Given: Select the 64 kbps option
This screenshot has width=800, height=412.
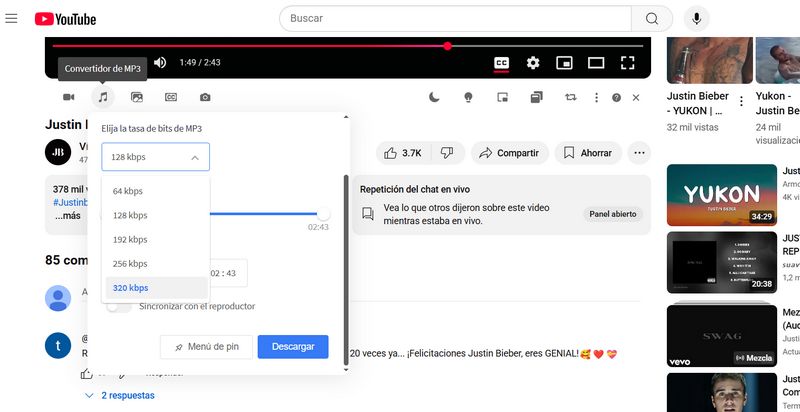Looking at the screenshot, I should click(x=156, y=191).
